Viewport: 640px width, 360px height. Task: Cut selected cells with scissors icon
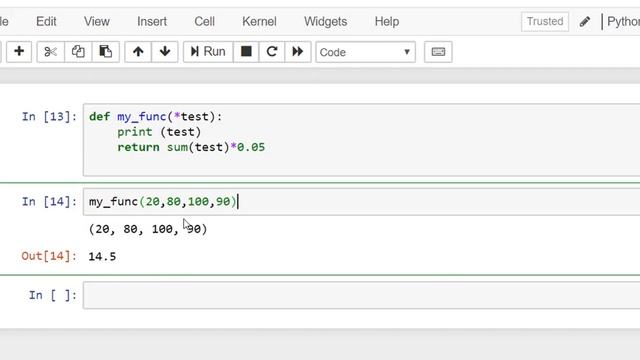pos(51,52)
